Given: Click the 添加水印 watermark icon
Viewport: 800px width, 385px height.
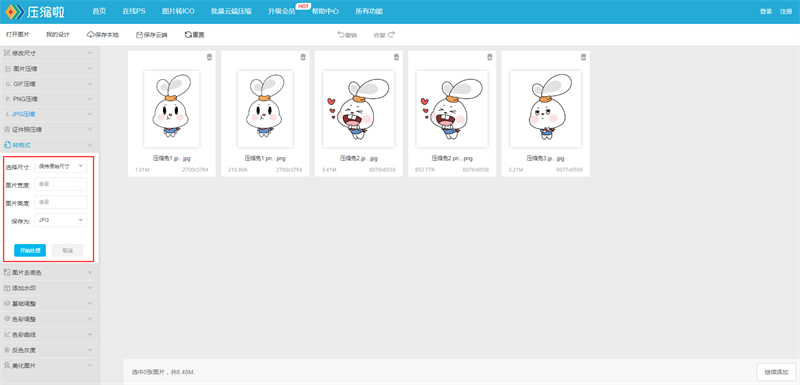Looking at the screenshot, I should coord(7,288).
